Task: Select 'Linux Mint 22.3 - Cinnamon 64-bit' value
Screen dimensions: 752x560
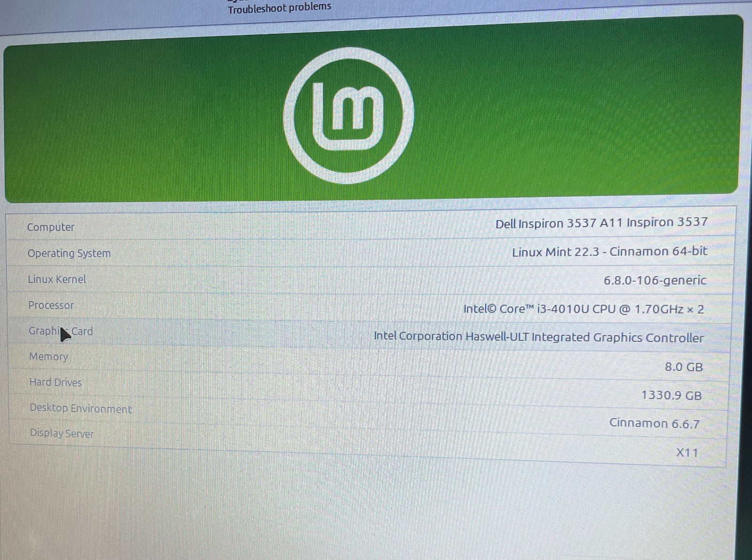Action: coord(610,252)
